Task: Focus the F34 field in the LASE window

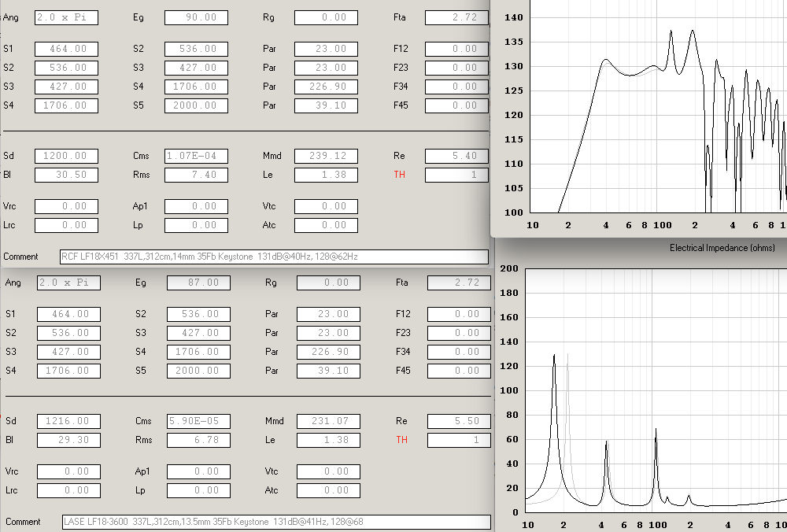Action: tap(460, 353)
